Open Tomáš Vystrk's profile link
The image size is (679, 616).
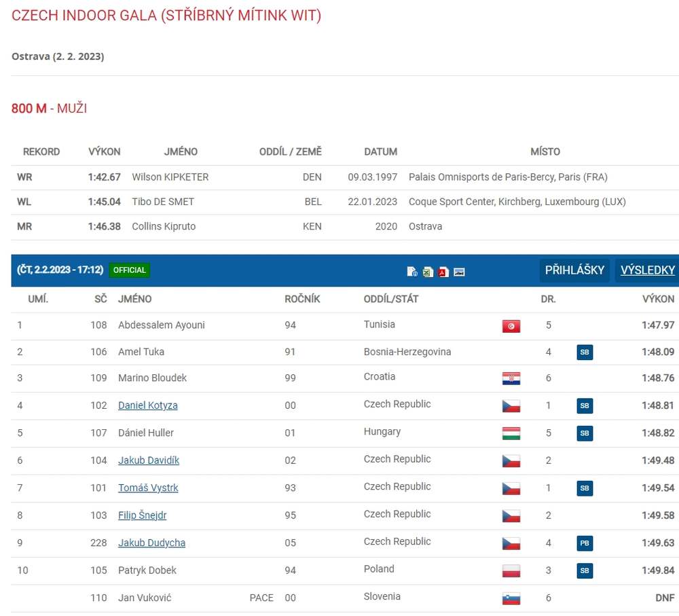tap(148, 488)
